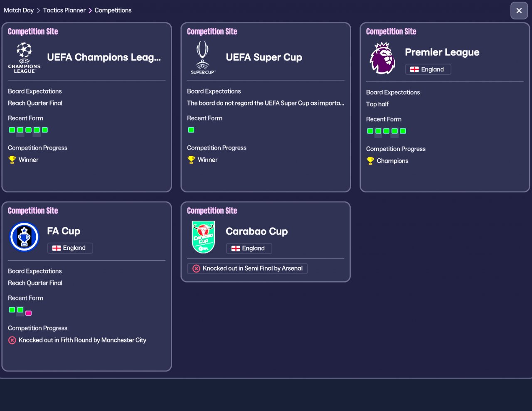
Task: Click Champions League 'Recent Form' label
Action: (26, 118)
